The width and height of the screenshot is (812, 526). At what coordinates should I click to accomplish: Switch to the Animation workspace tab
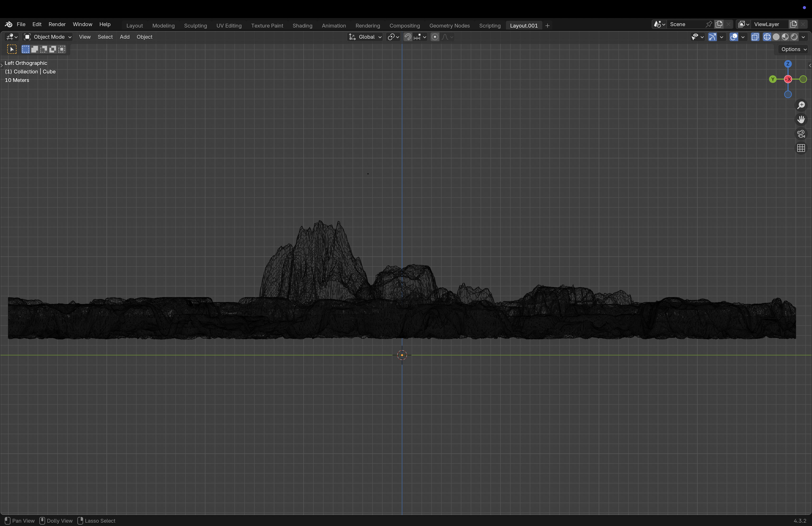coord(334,26)
